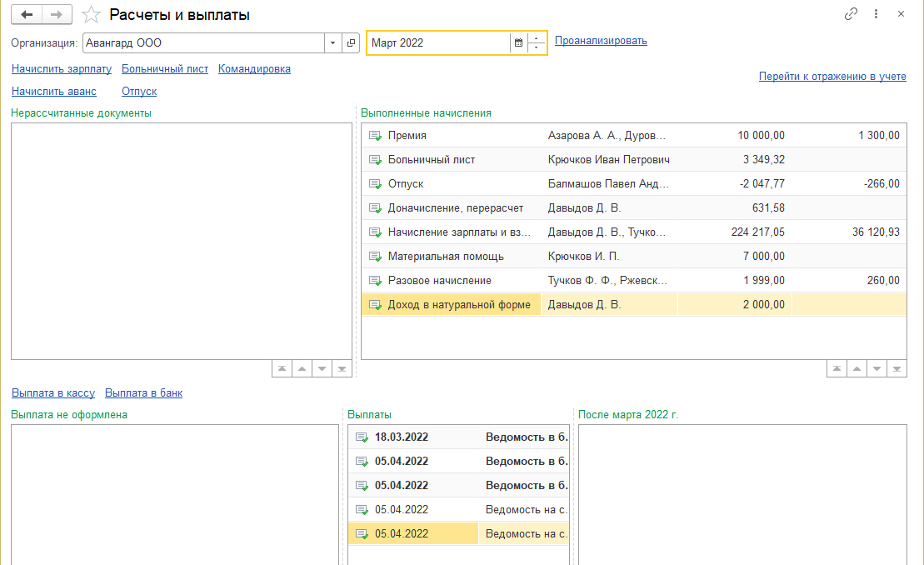Click the forward navigation arrow
924x565 pixels.
click(57, 15)
